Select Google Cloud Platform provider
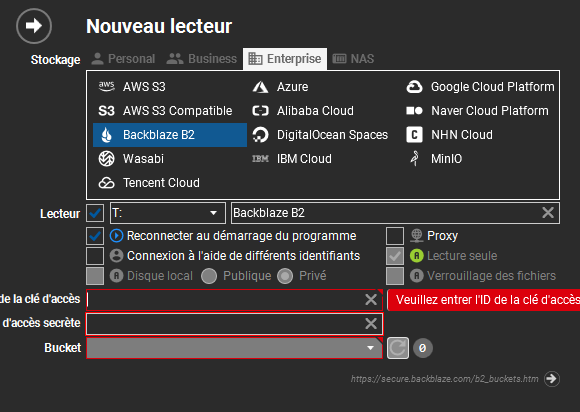580x412 pixels. 480,87
